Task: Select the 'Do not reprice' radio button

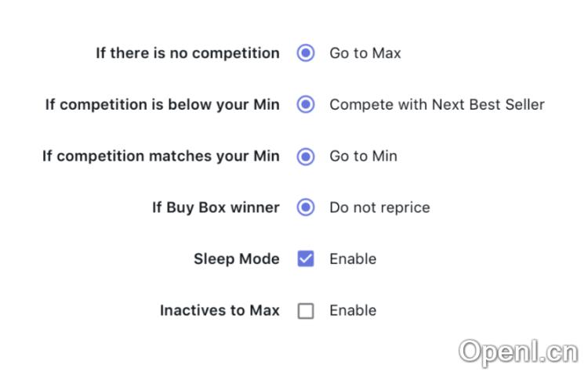Action: (306, 208)
